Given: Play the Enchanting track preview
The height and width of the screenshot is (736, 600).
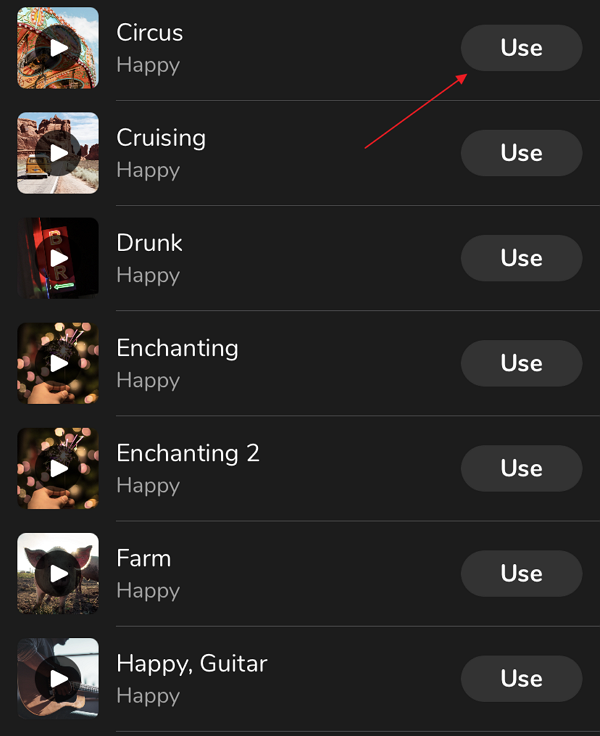Looking at the screenshot, I should [58, 363].
